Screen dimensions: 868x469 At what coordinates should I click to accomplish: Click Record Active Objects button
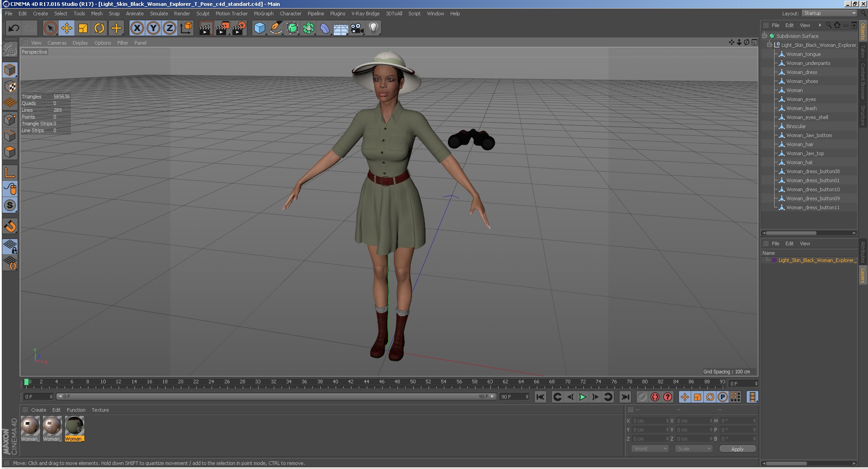click(x=642, y=397)
